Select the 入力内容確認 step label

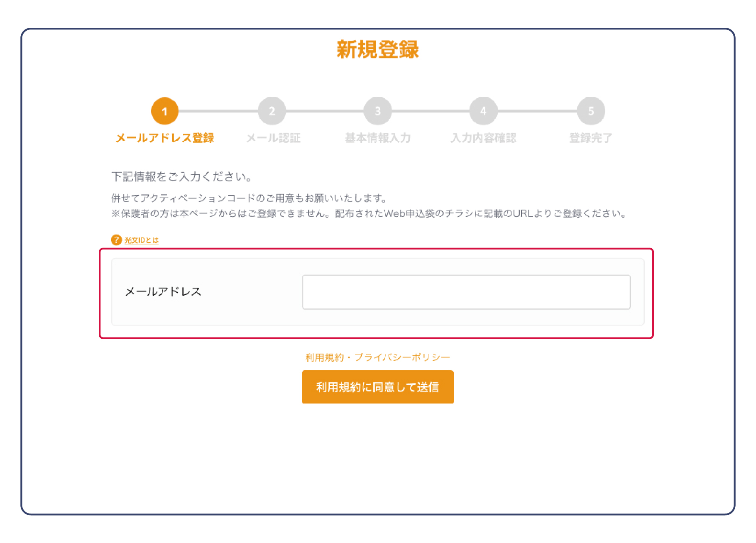click(x=483, y=138)
